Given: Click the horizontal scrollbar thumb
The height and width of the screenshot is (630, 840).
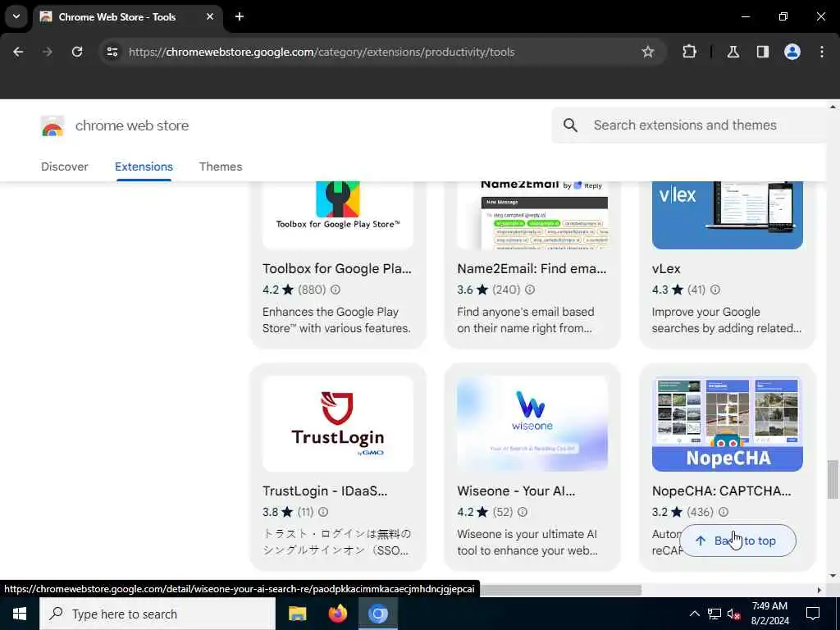Looking at the screenshot, I should pos(559,590).
